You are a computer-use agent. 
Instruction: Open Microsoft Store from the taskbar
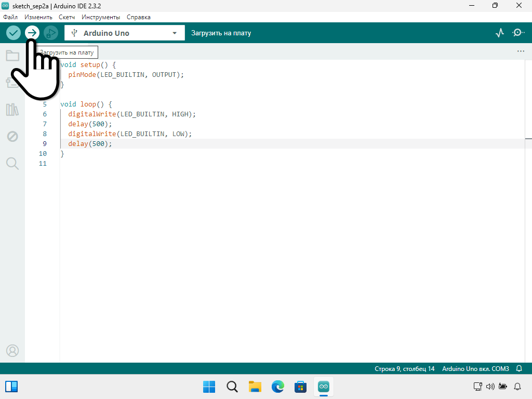click(x=301, y=387)
